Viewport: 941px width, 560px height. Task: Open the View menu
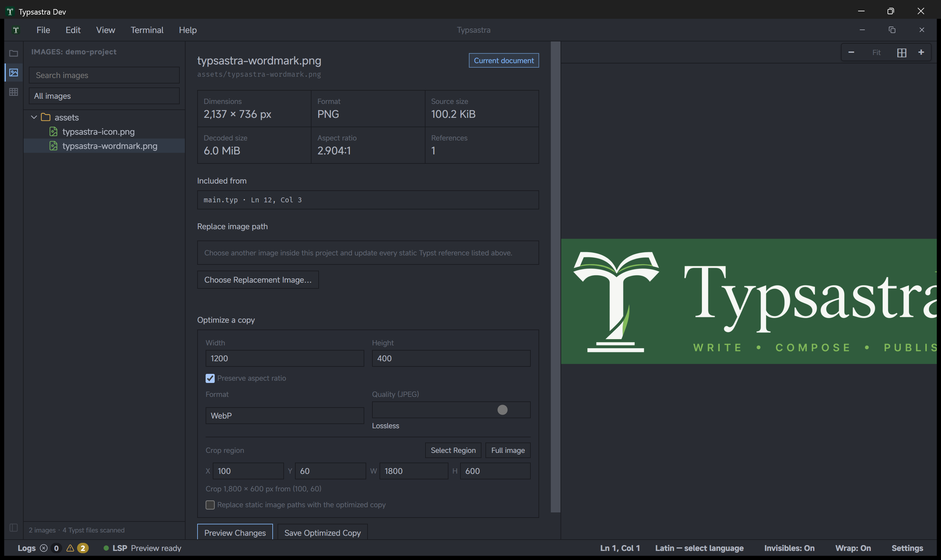tap(105, 30)
